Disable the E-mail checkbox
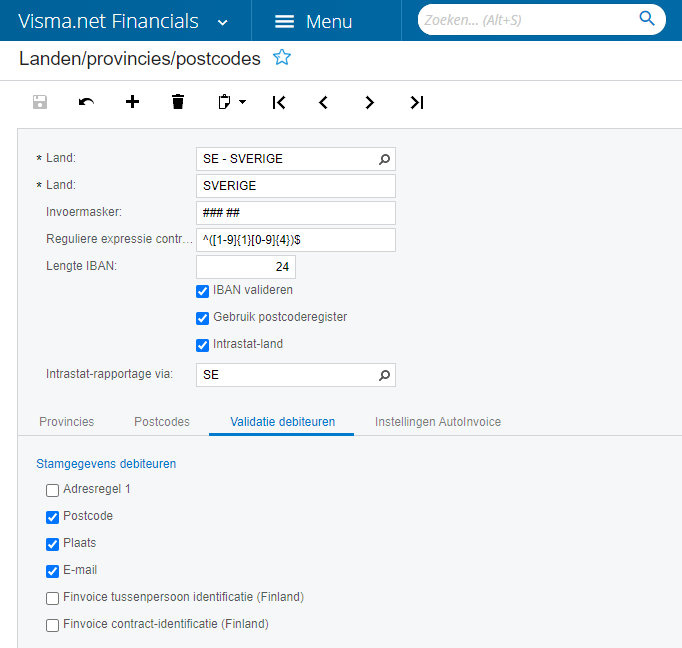Image resolution: width=682 pixels, height=648 pixels. click(52, 571)
